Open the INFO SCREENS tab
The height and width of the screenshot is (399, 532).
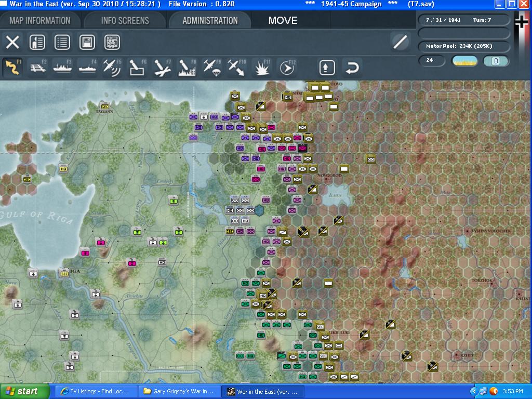[x=125, y=20]
